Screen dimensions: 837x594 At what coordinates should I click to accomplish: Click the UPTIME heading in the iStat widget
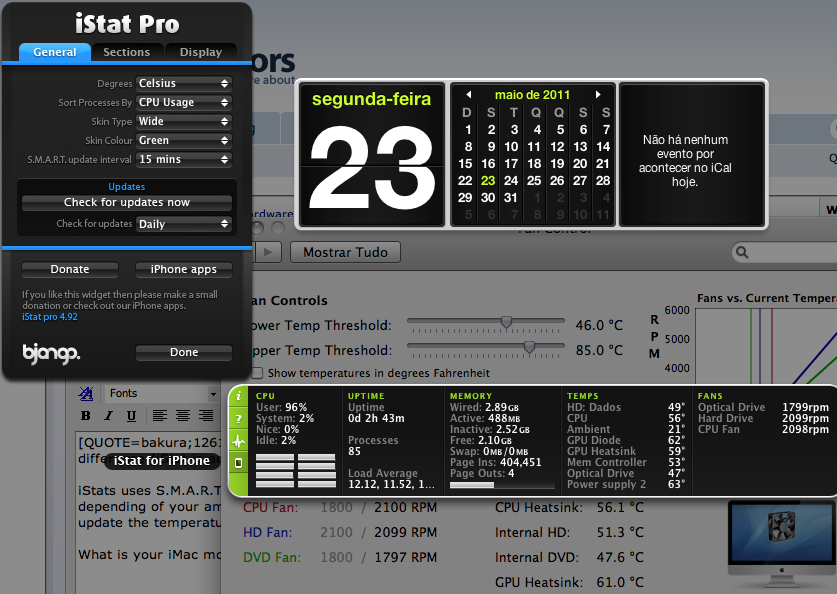(366, 396)
